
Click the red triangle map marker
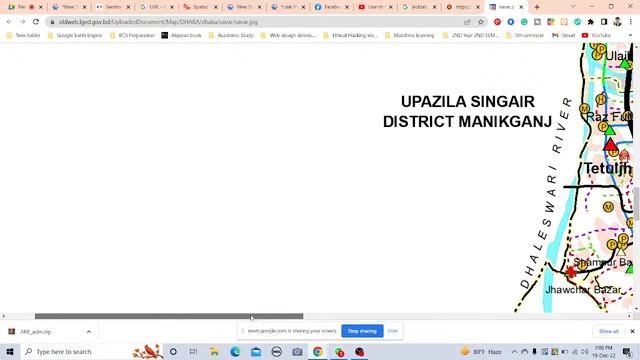(610, 144)
